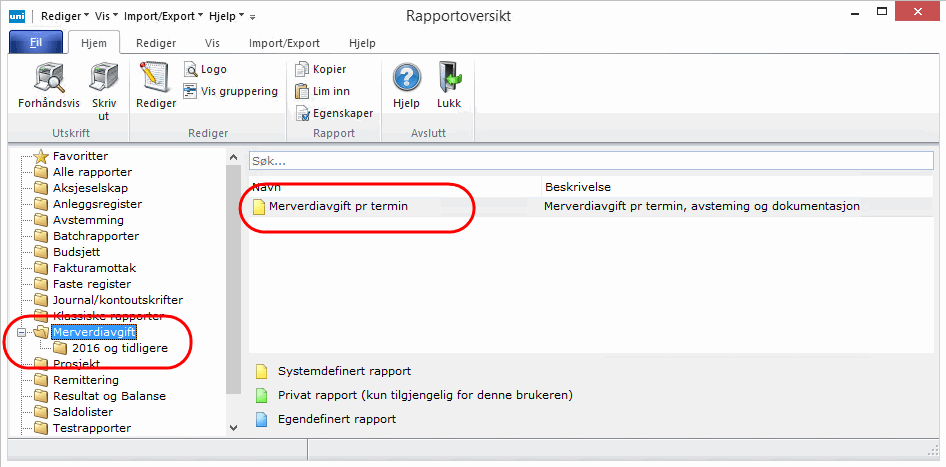Open the Vis dropdown in the title bar
946x467 pixels.
click(106, 16)
